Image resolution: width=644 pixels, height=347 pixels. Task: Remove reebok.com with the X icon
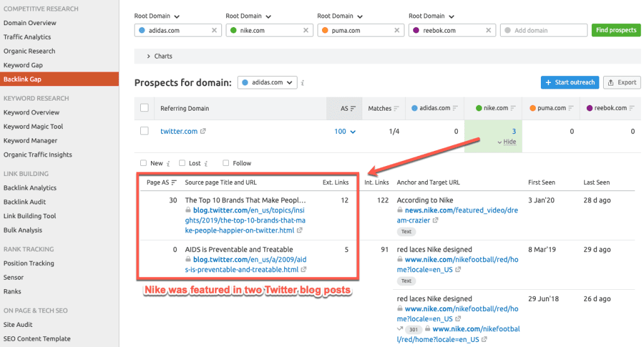(x=489, y=30)
